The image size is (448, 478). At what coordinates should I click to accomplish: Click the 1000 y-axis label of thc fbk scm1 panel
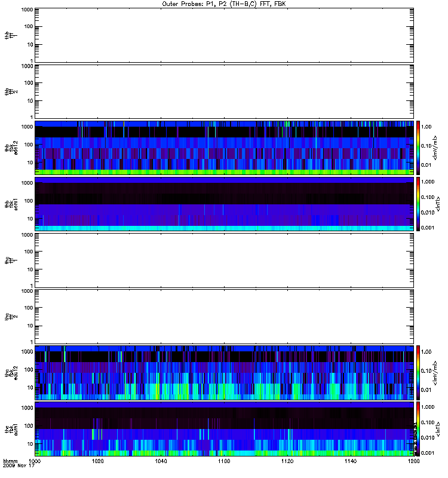tap(27, 408)
